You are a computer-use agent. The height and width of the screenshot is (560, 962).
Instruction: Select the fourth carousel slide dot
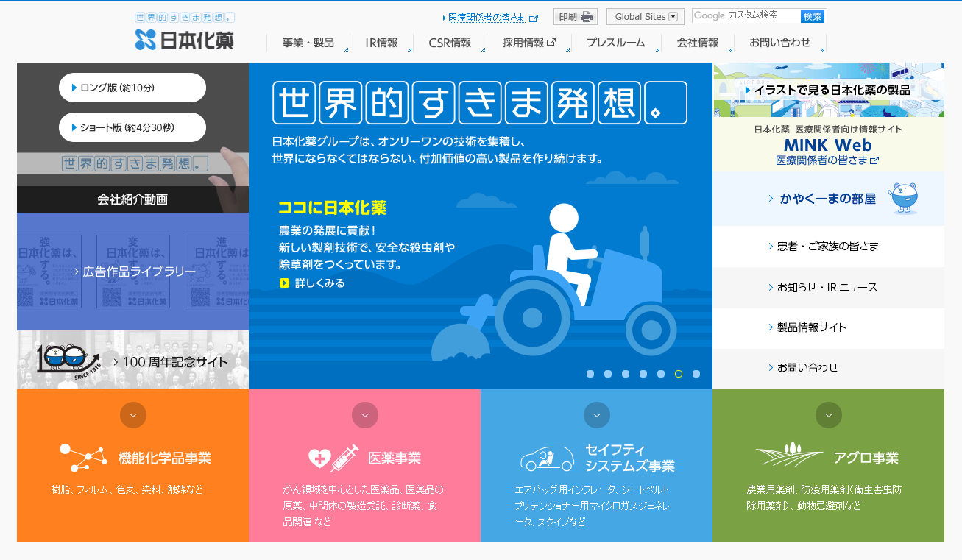tap(643, 374)
